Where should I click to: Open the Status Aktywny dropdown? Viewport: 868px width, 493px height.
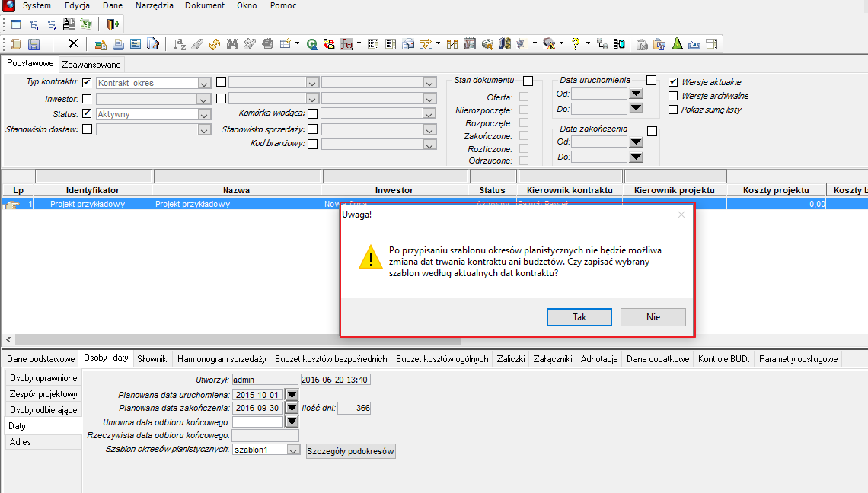(x=204, y=115)
